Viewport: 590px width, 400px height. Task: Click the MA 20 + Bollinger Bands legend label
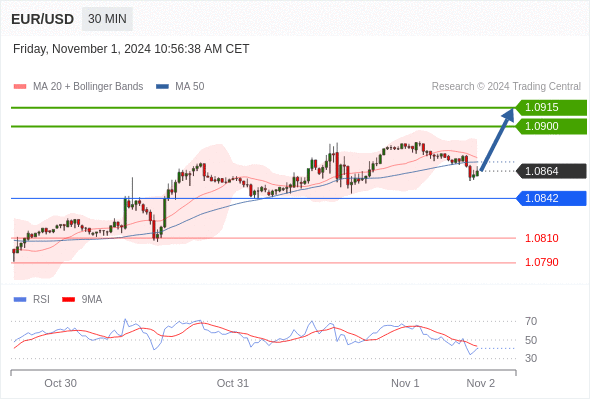pyautogui.click(x=88, y=87)
